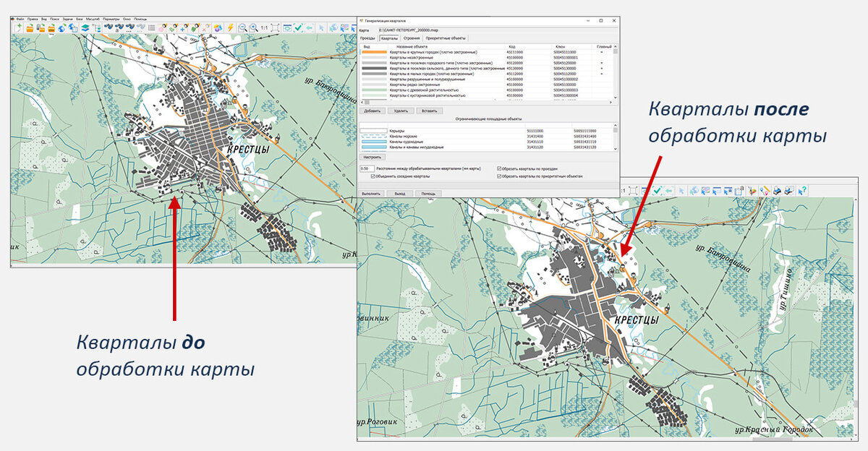Click the distance between blocks input field
The height and width of the screenshot is (451, 868).
(x=367, y=168)
